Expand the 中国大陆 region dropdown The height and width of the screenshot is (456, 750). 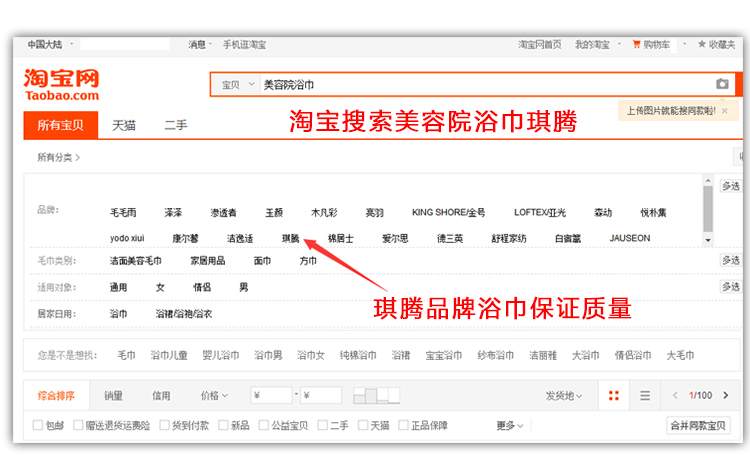click(72, 44)
